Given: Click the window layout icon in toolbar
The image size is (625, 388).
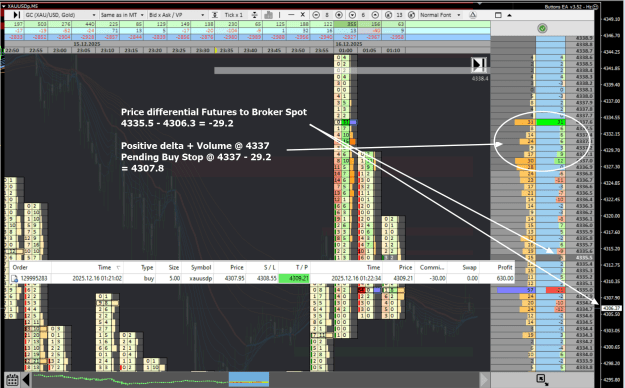Looking at the screenshot, I should 498,15.
